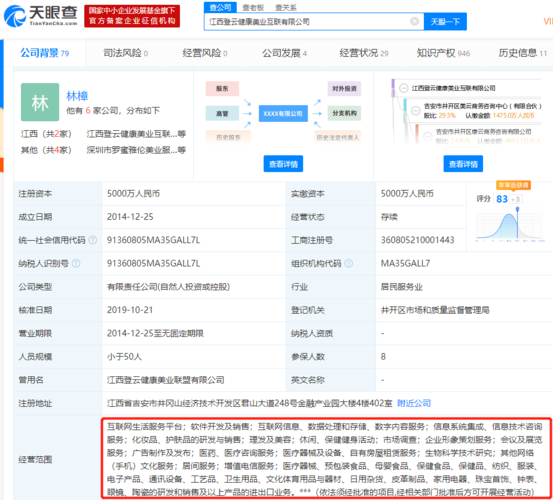Click registration authority 井开区市场和质量监督管理局
Screen dimensions: 553x500
pyautogui.click(x=435, y=310)
